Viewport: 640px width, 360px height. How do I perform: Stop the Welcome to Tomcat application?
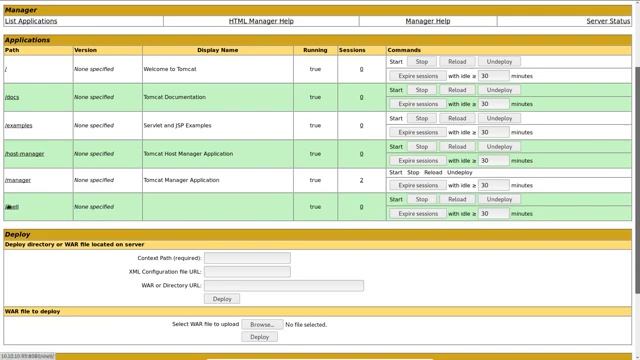422,62
